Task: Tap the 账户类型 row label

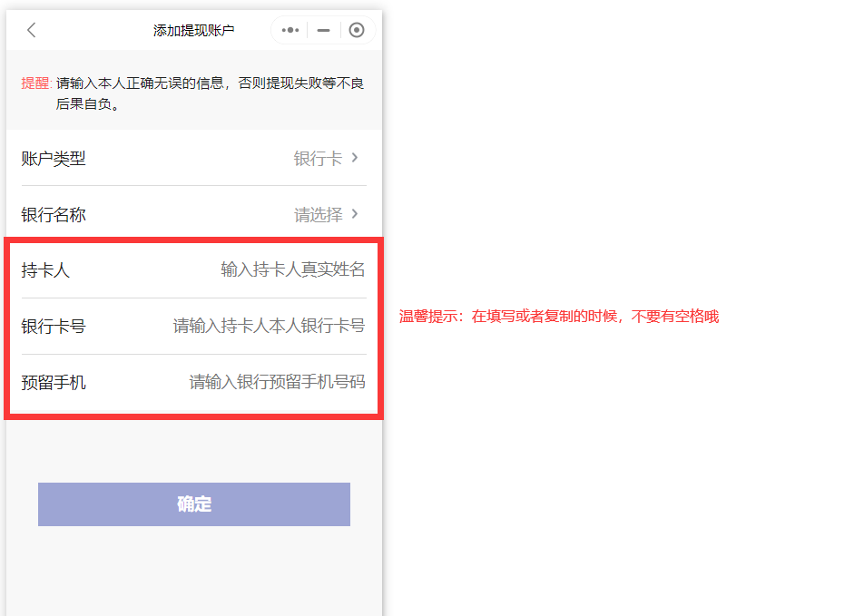Action: pos(54,159)
